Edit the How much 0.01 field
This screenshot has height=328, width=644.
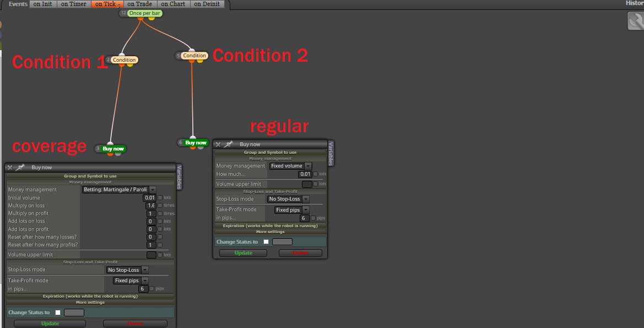point(305,174)
